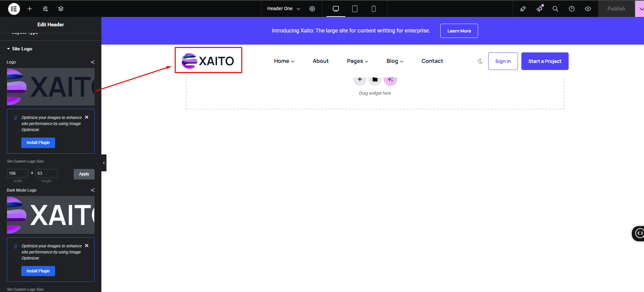Click the What's New megaphone icon
Image resolution: width=644 pixels, height=292 pixels.
click(x=539, y=9)
